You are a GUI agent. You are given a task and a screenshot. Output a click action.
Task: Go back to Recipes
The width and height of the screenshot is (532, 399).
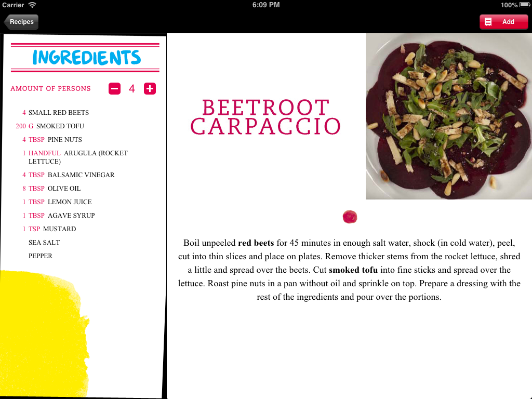[21, 22]
